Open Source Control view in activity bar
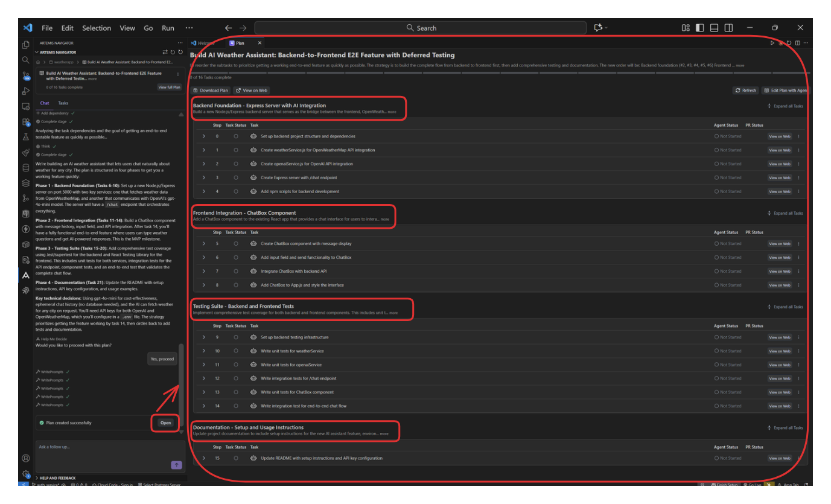 point(25,76)
